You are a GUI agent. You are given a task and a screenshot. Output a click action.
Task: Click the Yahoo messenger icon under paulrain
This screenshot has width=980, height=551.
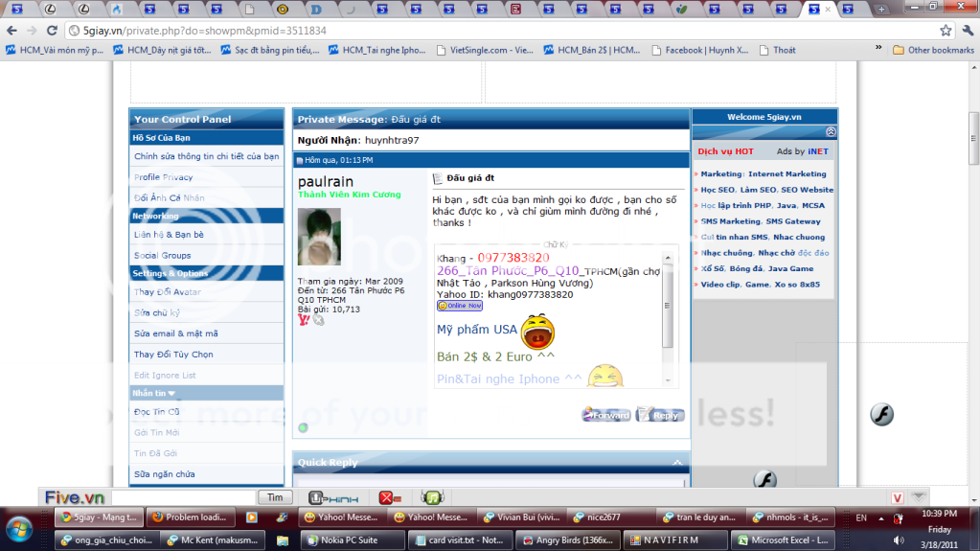click(x=304, y=320)
